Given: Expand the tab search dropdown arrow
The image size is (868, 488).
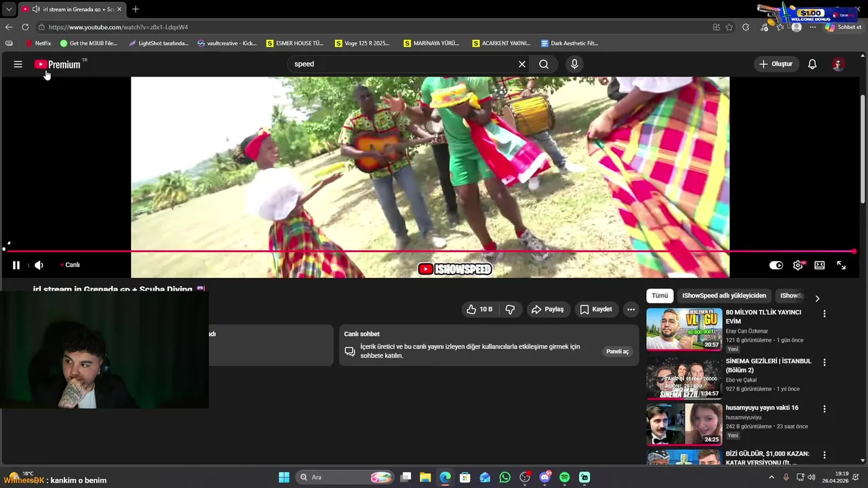Looking at the screenshot, I should [x=9, y=9].
